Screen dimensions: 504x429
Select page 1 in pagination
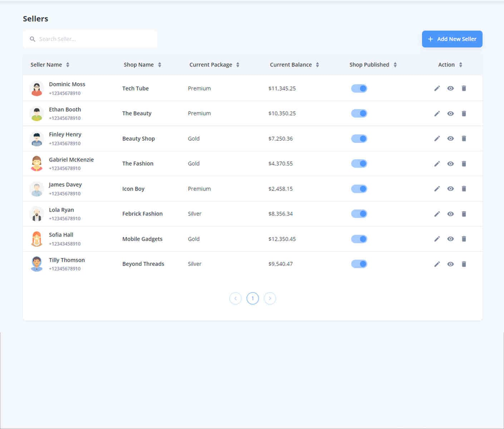coord(253,298)
